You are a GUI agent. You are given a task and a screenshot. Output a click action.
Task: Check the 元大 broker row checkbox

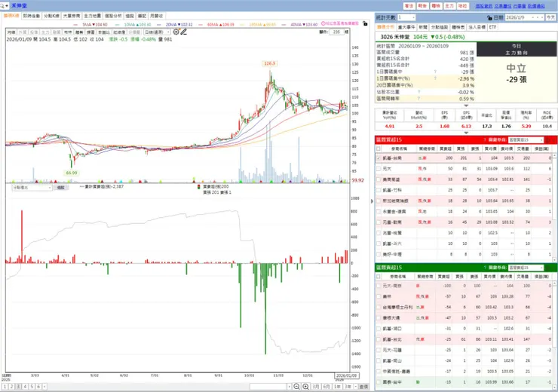(379, 169)
